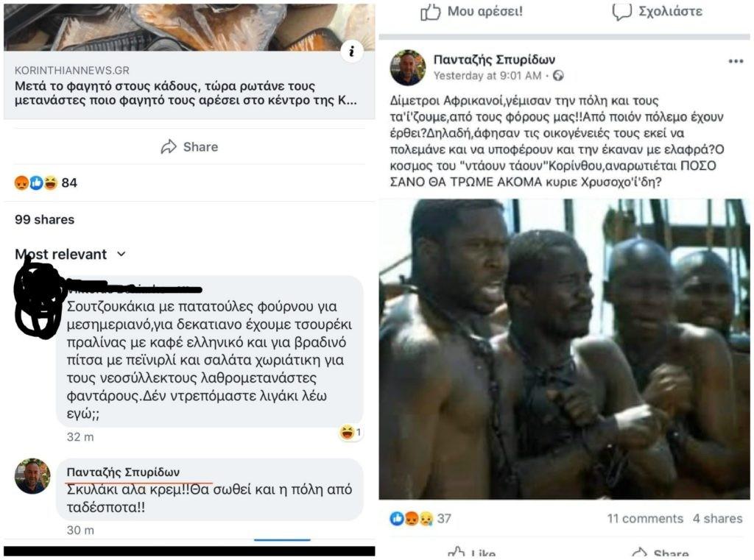Screen dimensions: 754x560
Task: Click the commenter's small avatar in reply
Action: [x=32, y=475]
